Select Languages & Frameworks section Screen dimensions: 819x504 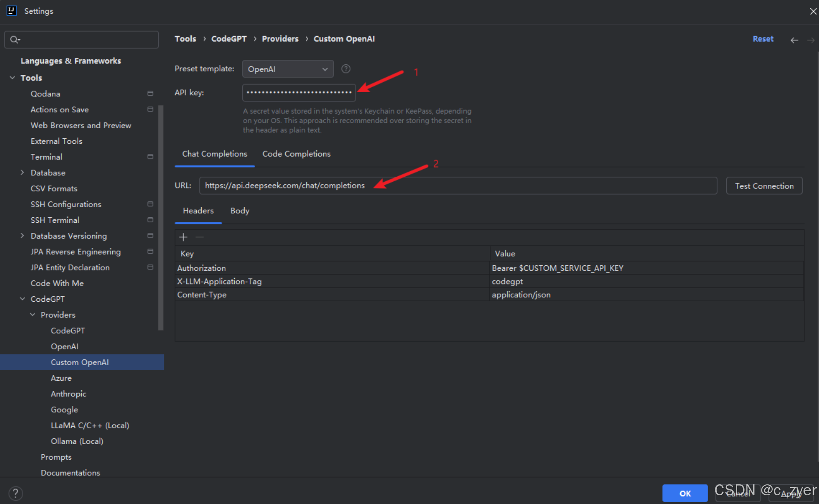tap(71, 61)
